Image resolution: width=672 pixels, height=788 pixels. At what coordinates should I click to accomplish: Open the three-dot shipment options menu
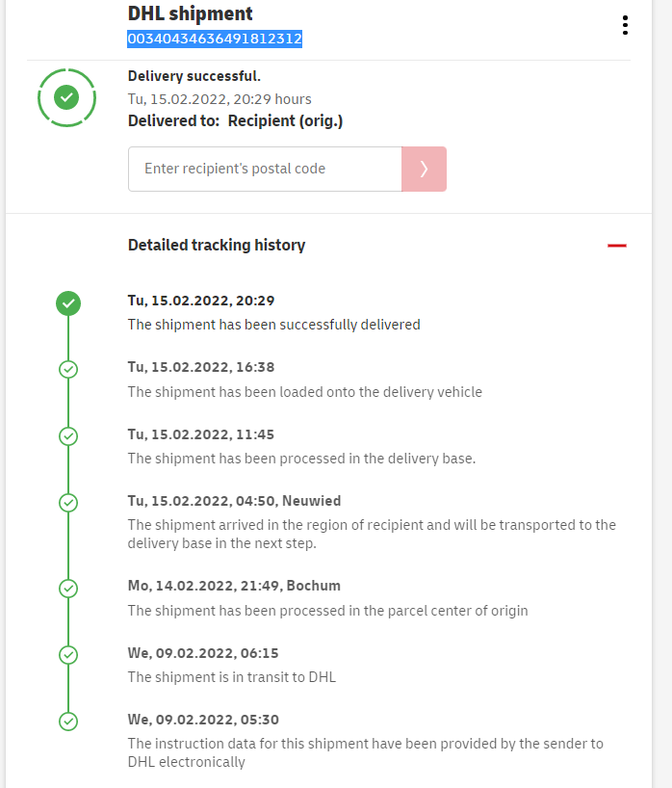tap(625, 26)
